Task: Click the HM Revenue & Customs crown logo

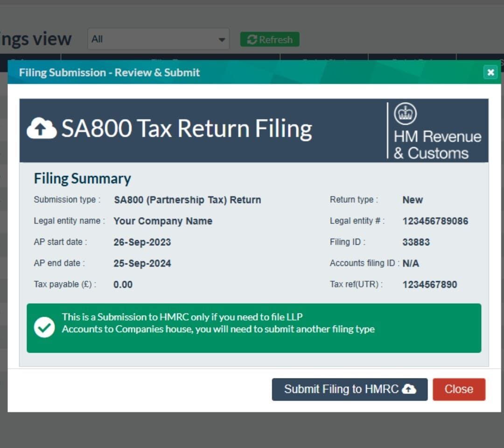Action: (406, 114)
